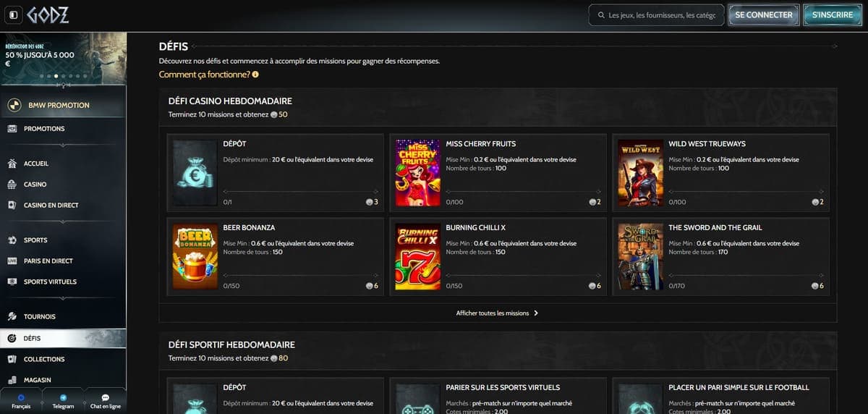The width and height of the screenshot is (868, 414).
Task: Select the active promo banner carousel dot
Action: 56,76
